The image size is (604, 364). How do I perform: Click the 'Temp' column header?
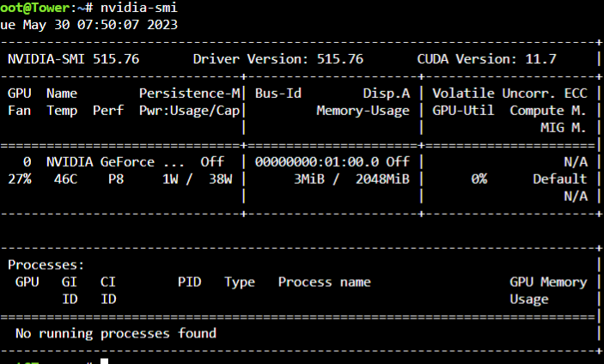point(62,112)
